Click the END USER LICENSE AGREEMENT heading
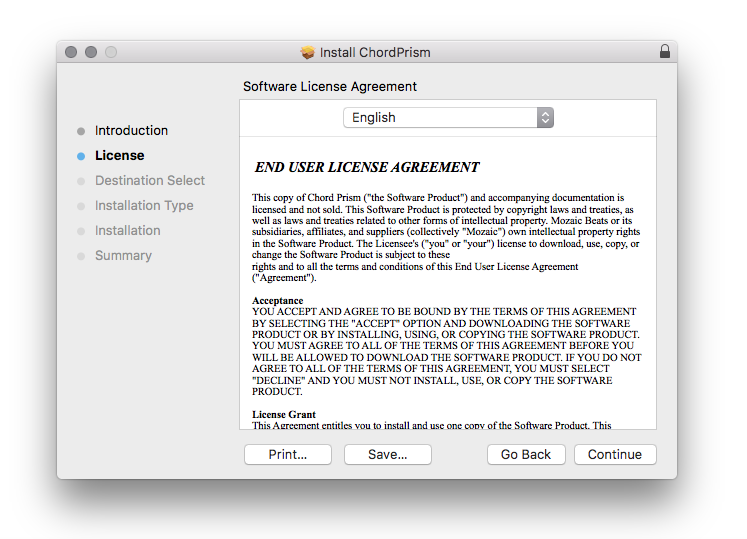 pyautogui.click(x=367, y=167)
